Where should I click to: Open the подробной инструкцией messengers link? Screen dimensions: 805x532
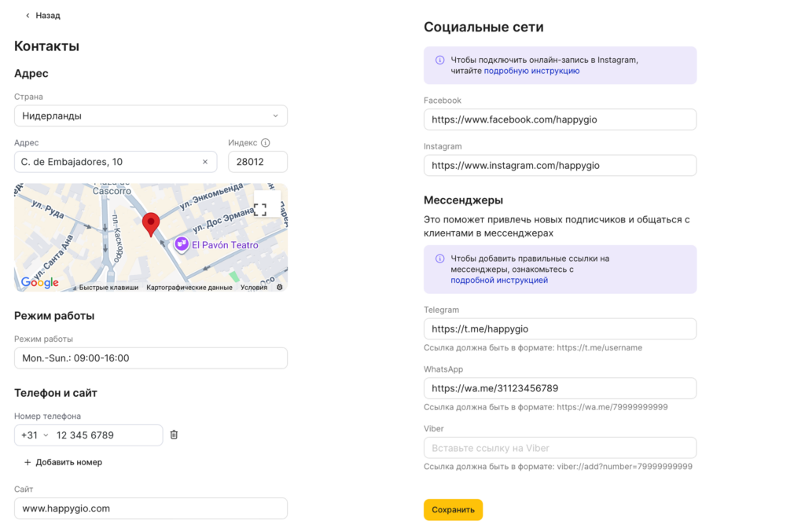499,280
